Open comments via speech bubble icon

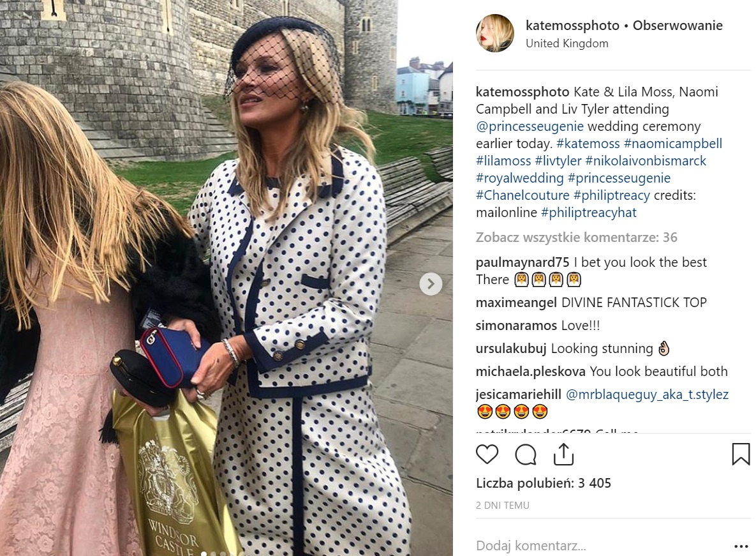click(x=526, y=455)
